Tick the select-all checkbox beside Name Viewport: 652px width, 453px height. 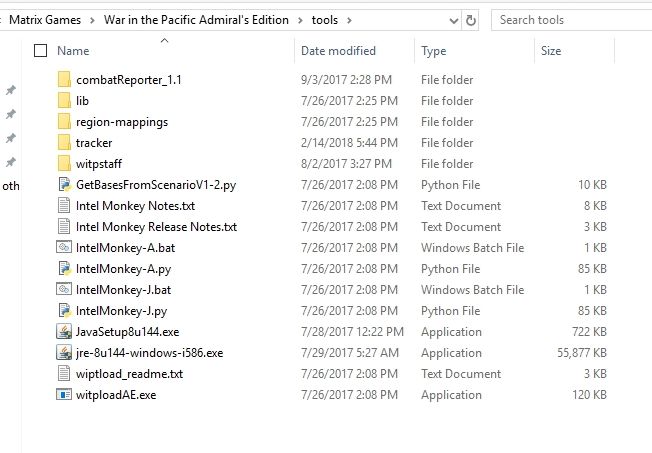(40, 51)
